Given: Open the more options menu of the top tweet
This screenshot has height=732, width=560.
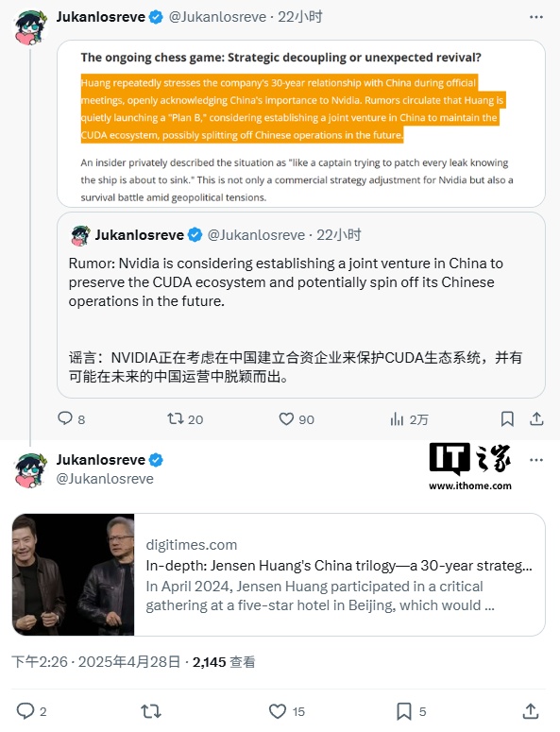Looking at the screenshot, I should pyautogui.click(x=536, y=17).
